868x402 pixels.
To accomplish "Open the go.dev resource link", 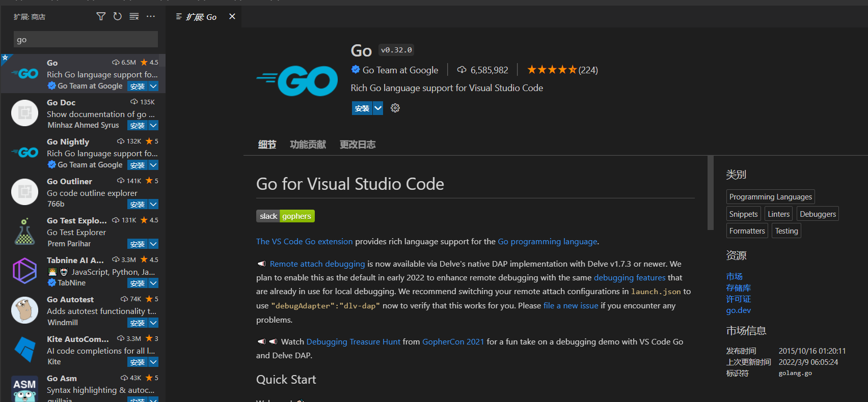I will pyautogui.click(x=738, y=310).
